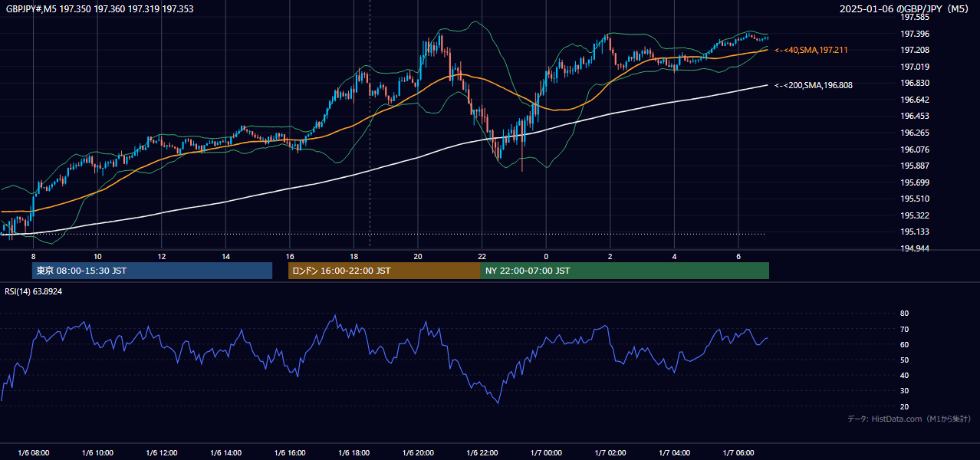Click the 195.699 price axis label
The image size is (980, 460).
(x=915, y=182)
